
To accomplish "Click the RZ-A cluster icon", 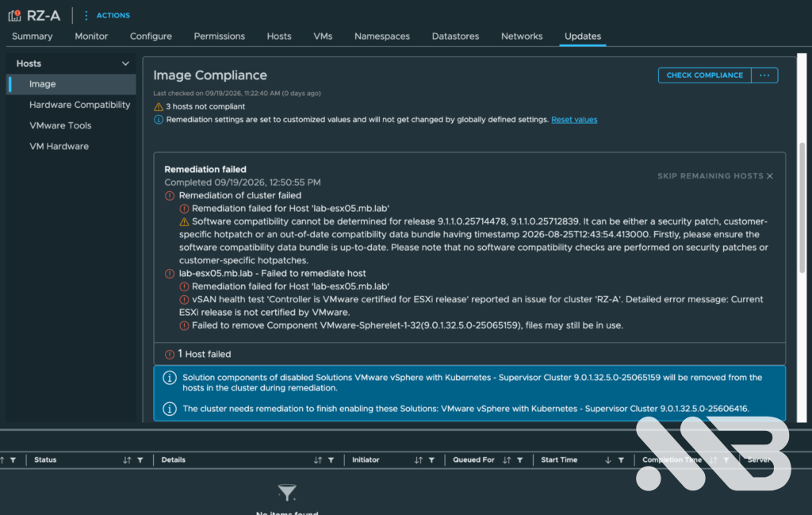I will [x=14, y=16].
